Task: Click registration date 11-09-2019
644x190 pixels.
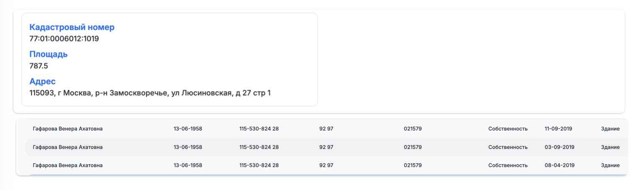Action: (558, 129)
